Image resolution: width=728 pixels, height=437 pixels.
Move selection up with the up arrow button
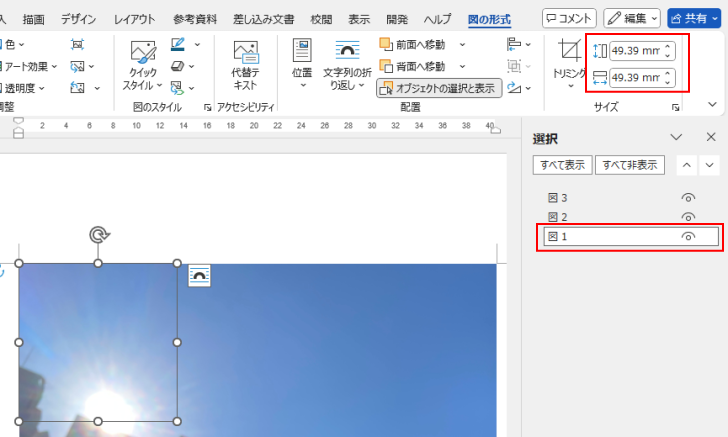click(687, 165)
